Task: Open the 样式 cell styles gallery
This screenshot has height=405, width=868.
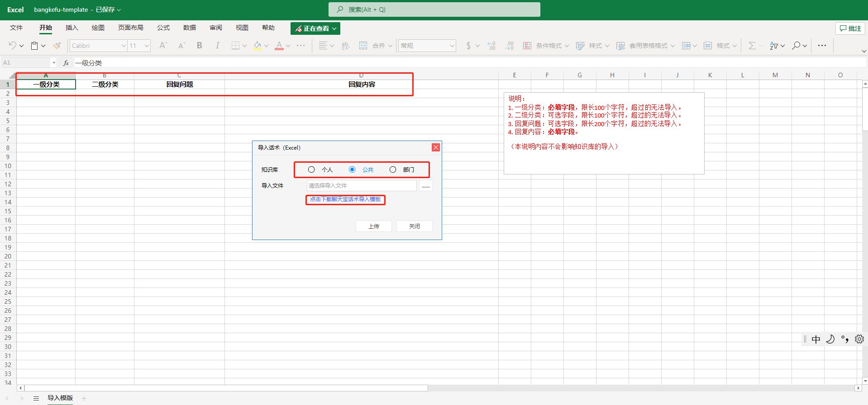Action: click(592, 46)
